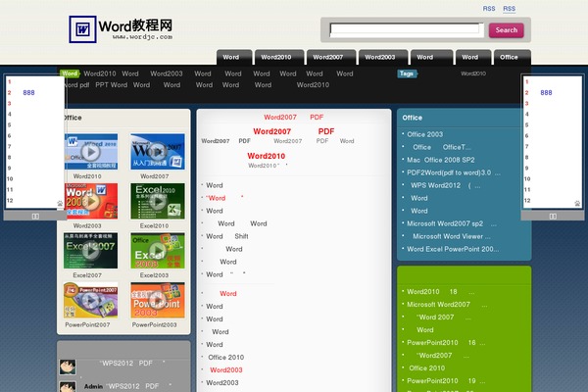Open the Office 2010 article in center list
Screen dimensions: 588x392
[x=226, y=357]
